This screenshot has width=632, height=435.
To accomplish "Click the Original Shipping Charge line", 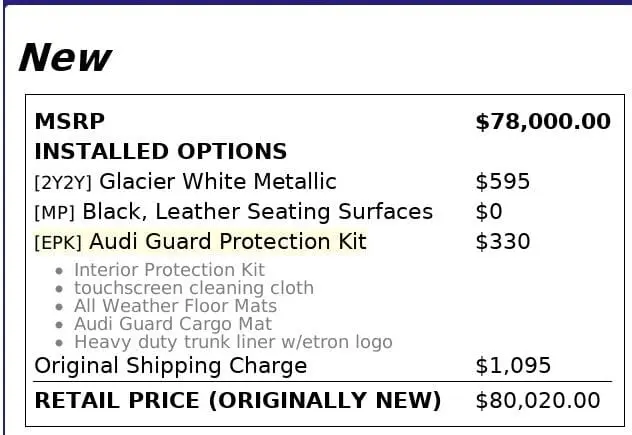I will (x=170, y=366).
